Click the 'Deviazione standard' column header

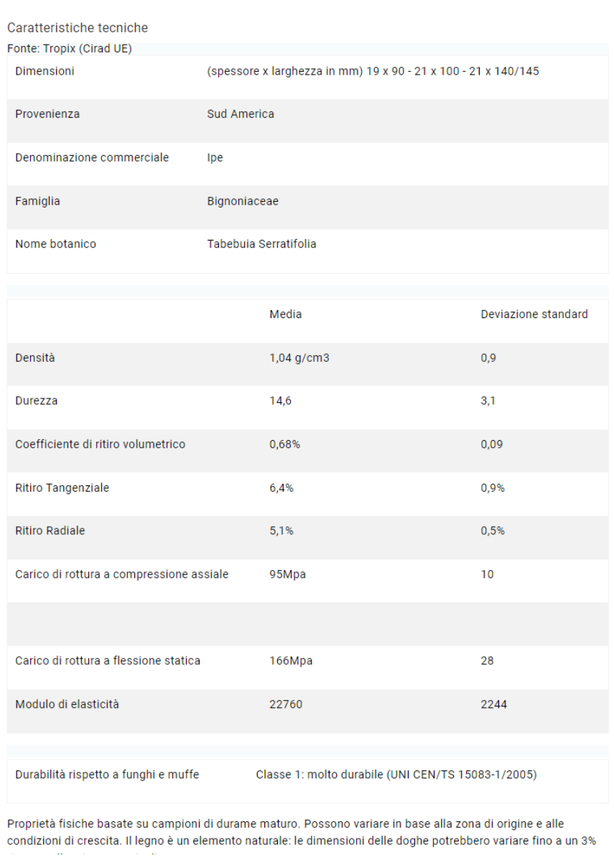tap(534, 314)
